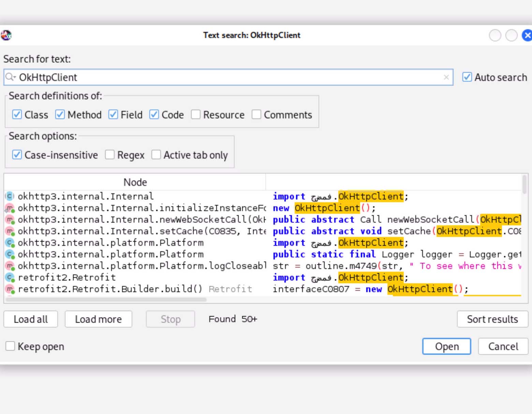
Task: Click method icon beside setCache row
Action: tap(10, 231)
